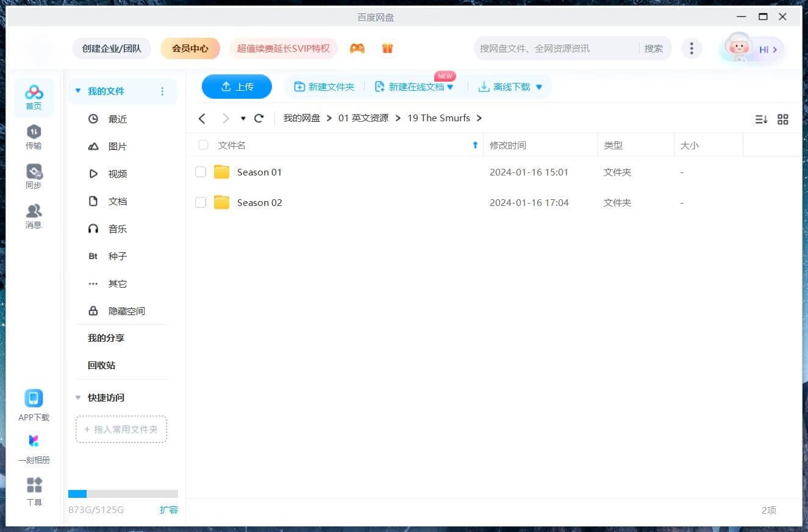The image size is (808, 532).
Task: Expand the 离线下载 dropdown arrow
Action: tap(538, 87)
